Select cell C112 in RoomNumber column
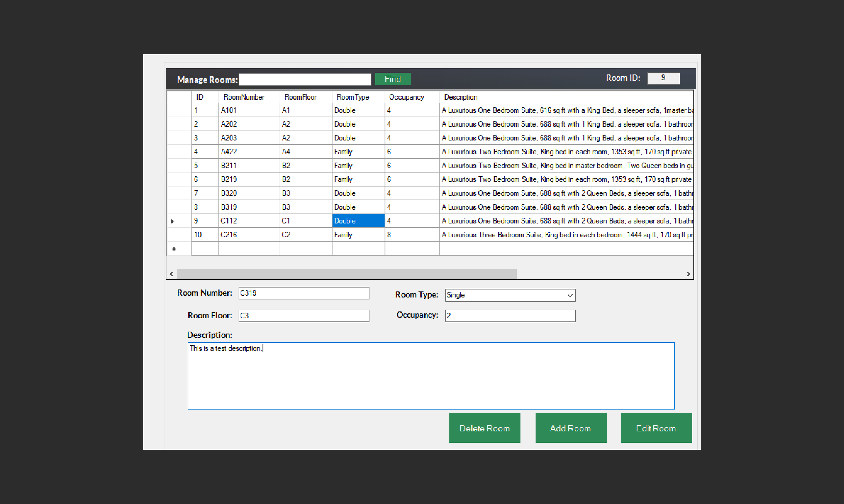The width and height of the screenshot is (844, 504). [249, 221]
